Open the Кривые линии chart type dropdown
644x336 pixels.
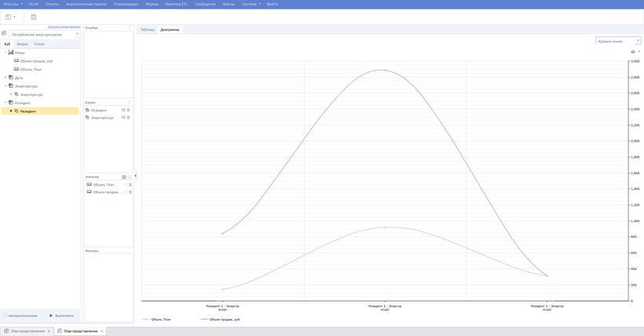619,41
